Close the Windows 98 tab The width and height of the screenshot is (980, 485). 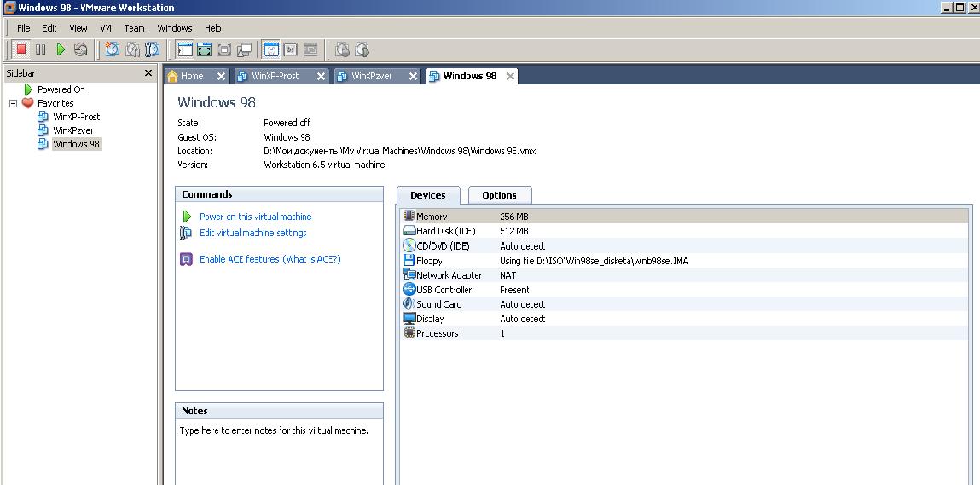coord(510,76)
